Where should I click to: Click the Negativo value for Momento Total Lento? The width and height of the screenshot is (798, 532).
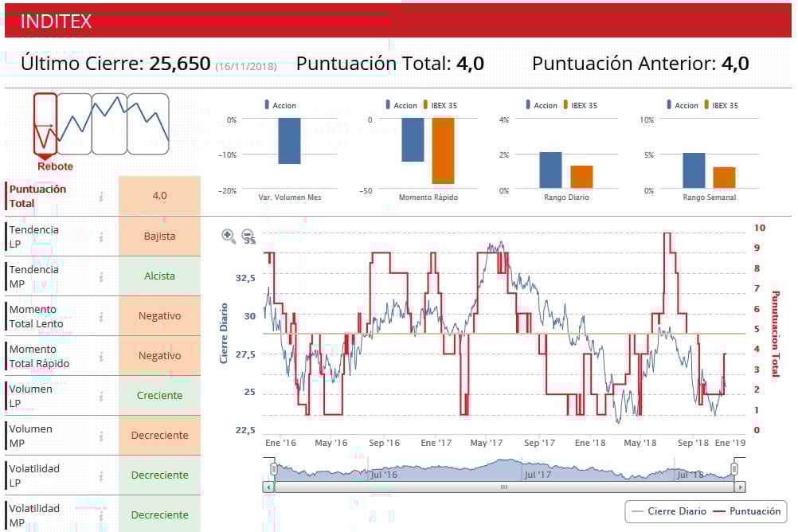click(160, 315)
